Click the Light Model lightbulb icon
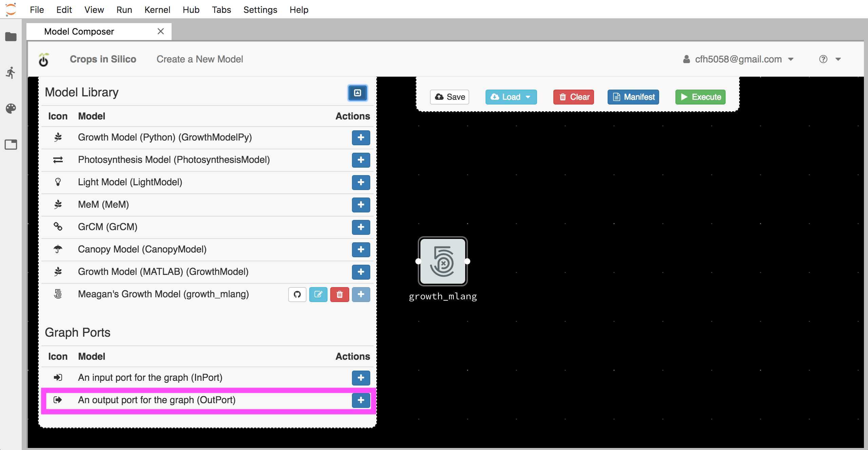Image resolution: width=868 pixels, height=450 pixels. click(58, 182)
